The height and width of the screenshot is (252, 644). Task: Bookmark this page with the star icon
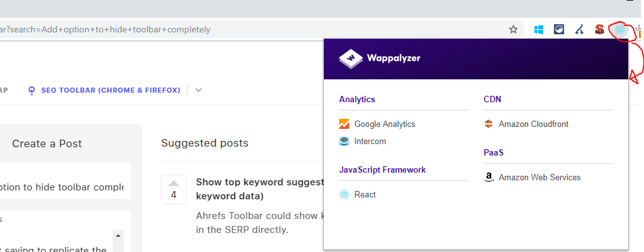pos(513,30)
